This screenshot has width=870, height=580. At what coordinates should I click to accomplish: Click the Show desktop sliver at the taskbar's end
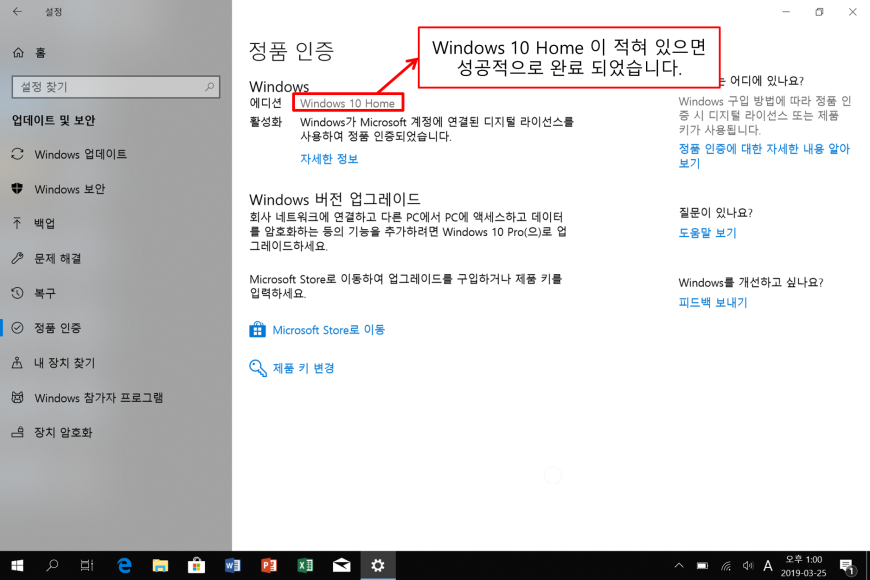(x=867, y=566)
